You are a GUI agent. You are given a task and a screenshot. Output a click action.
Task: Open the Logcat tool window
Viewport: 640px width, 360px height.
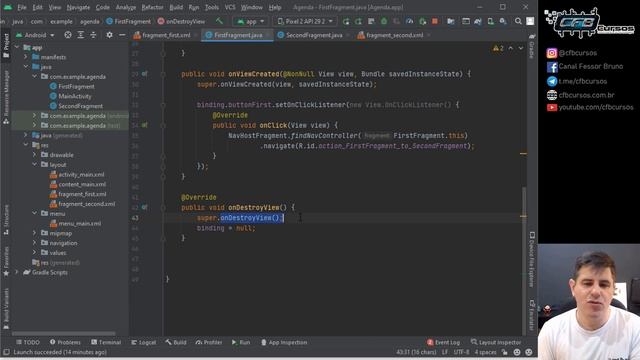[144, 342]
